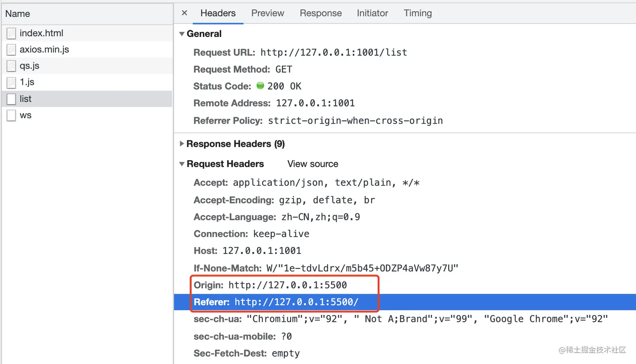Image resolution: width=636 pixels, height=364 pixels.
Task: Switch to the Headers tab
Action: [218, 13]
